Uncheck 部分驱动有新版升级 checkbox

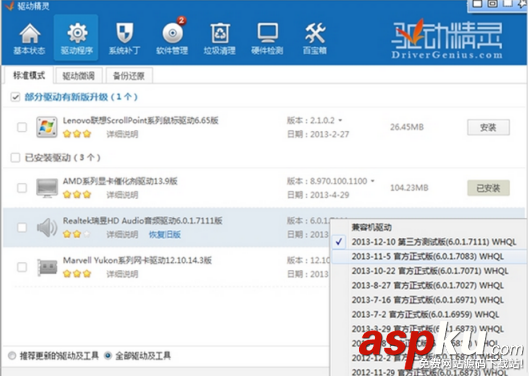(15, 97)
